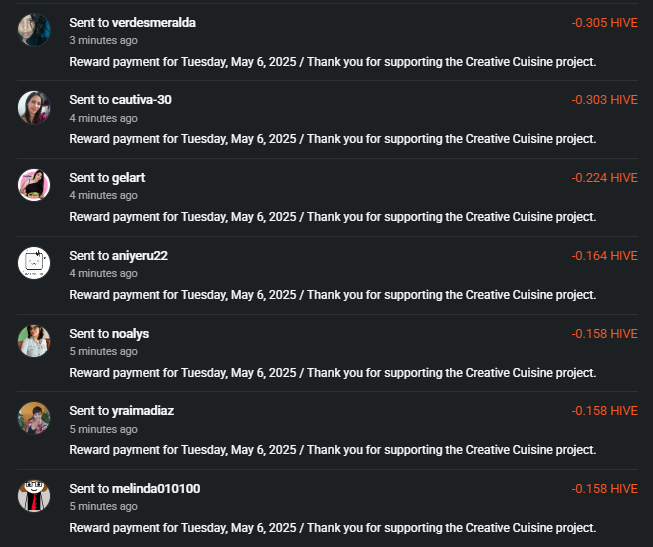The height and width of the screenshot is (547, 653).
Task: Click the -0.224 HIVE amount
Action: (604, 178)
